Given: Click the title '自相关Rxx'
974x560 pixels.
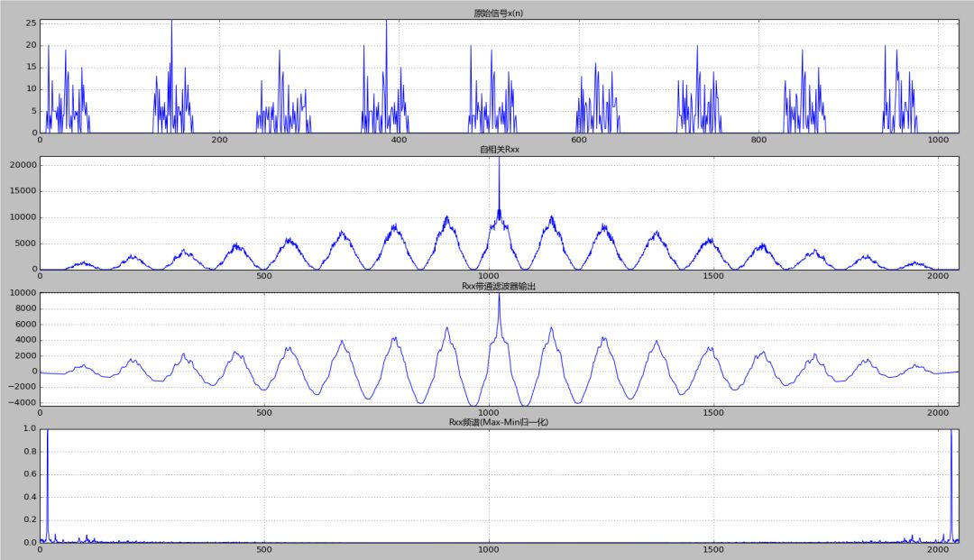Looking at the screenshot, I should [500, 149].
